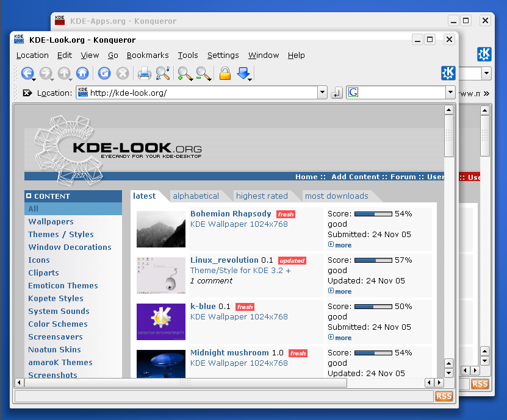Open the View menu
The image size is (507, 420).
click(x=90, y=55)
